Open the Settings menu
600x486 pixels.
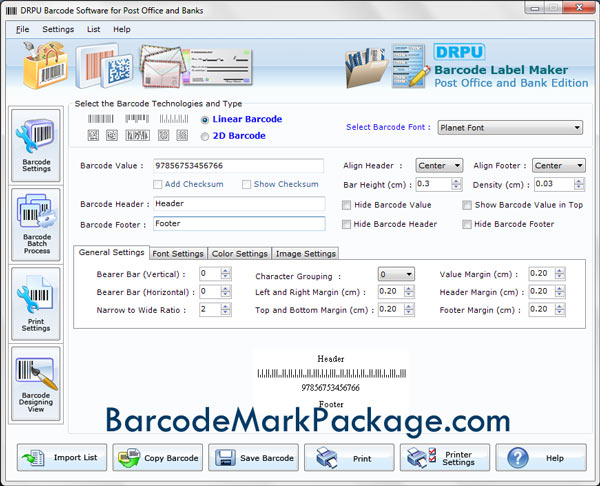(x=58, y=29)
